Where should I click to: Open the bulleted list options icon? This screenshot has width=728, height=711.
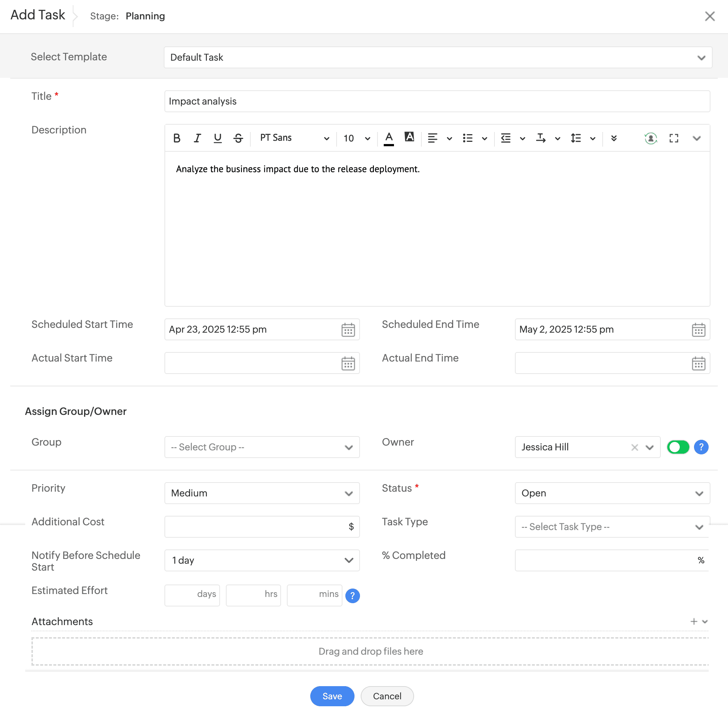[468, 138]
